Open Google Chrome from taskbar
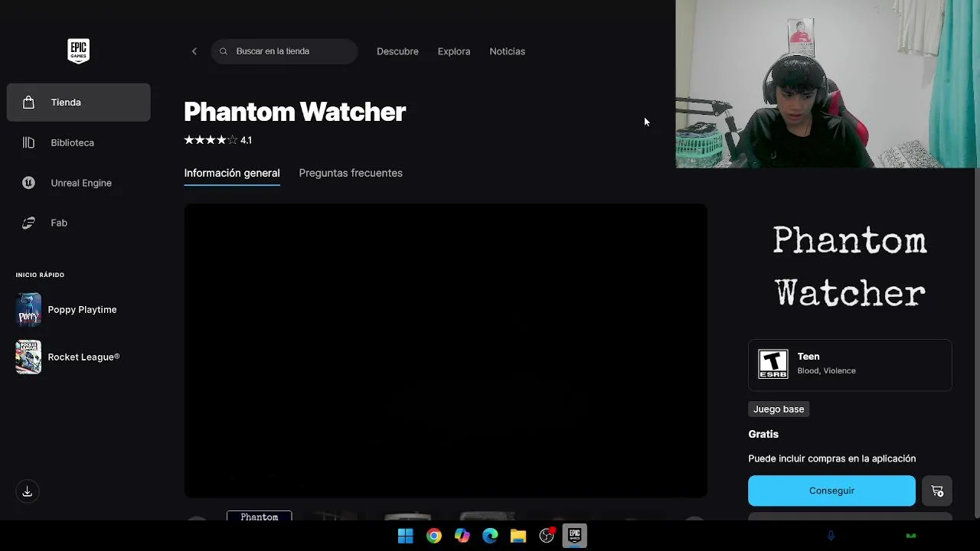 click(x=434, y=536)
